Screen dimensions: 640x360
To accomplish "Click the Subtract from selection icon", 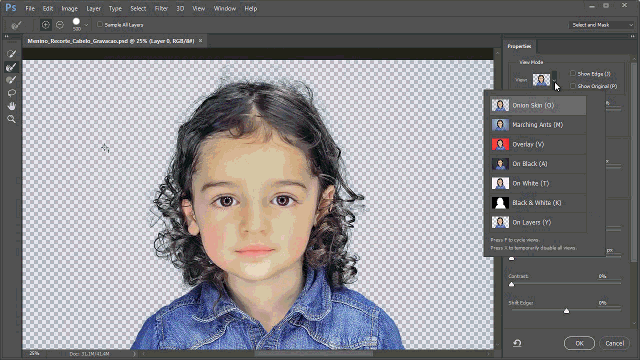I will pos(60,25).
